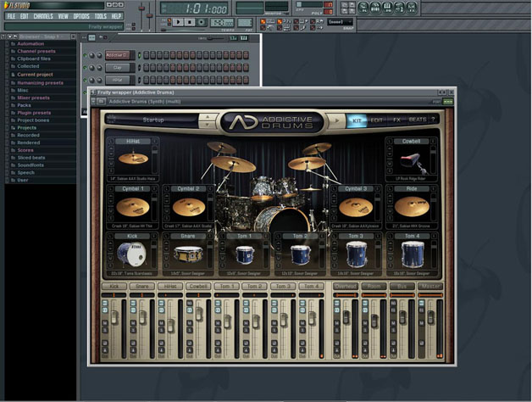The width and height of the screenshot is (532, 402).
Task: Expand the Plugin presets folder in Browser
Action: (34, 113)
